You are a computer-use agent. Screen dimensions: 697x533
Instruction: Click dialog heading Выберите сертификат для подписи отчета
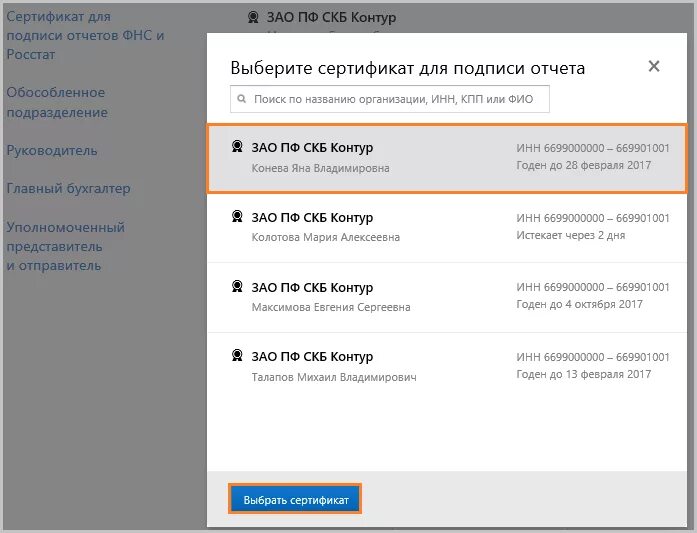[407, 68]
